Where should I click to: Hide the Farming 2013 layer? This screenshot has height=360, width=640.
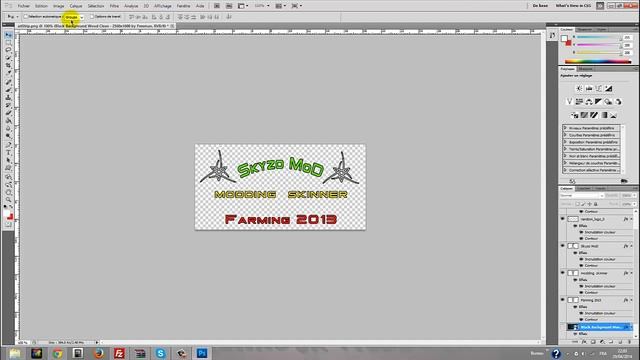coord(563,300)
